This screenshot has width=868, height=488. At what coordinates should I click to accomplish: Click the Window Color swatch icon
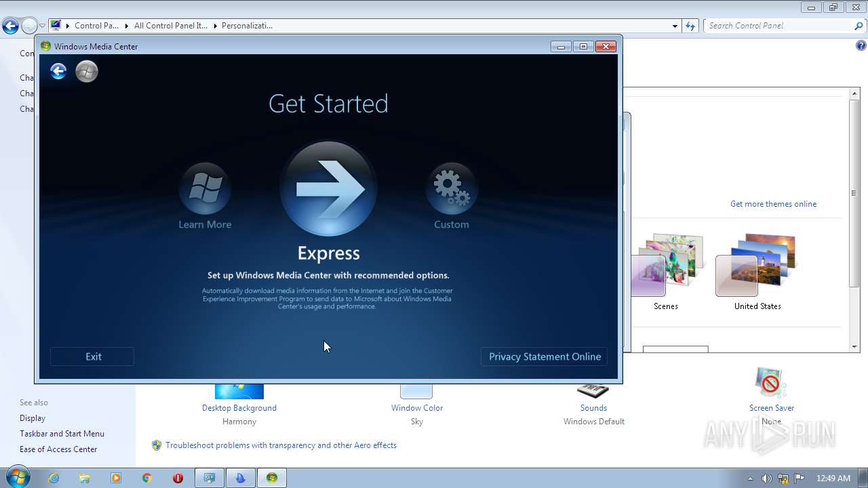[x=416, y=391]
